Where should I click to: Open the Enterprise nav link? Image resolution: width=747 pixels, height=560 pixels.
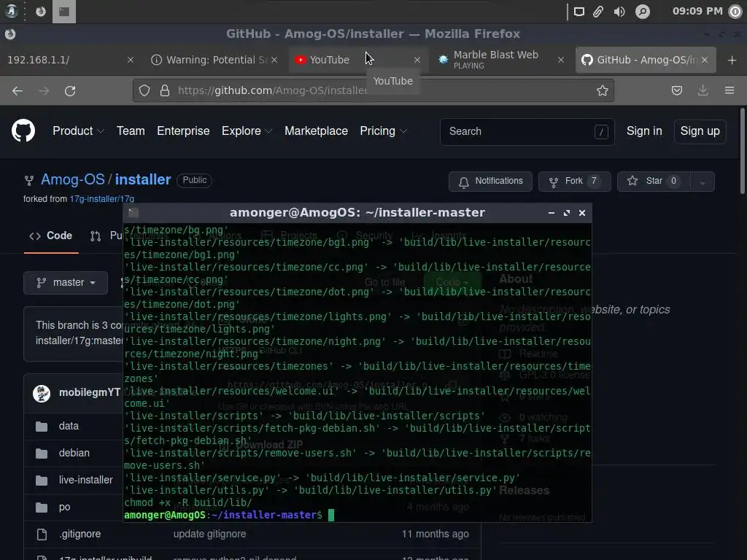[x=183, y=131]
